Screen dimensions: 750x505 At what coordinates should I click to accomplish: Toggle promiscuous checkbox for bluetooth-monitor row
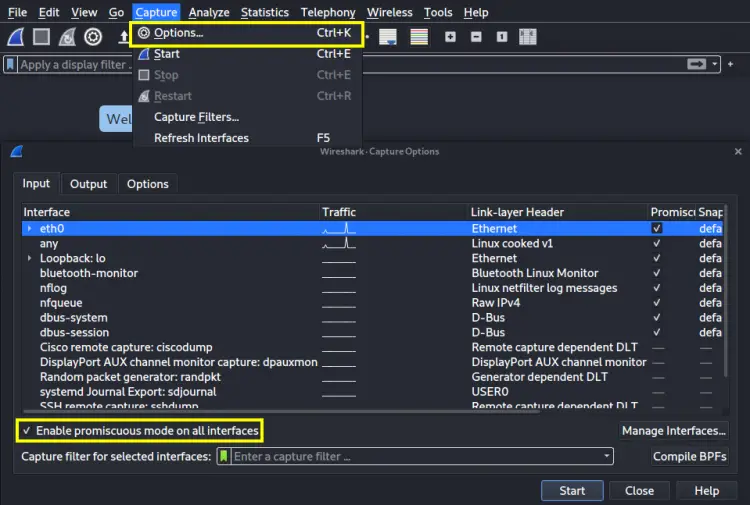[x=657, y=273]
